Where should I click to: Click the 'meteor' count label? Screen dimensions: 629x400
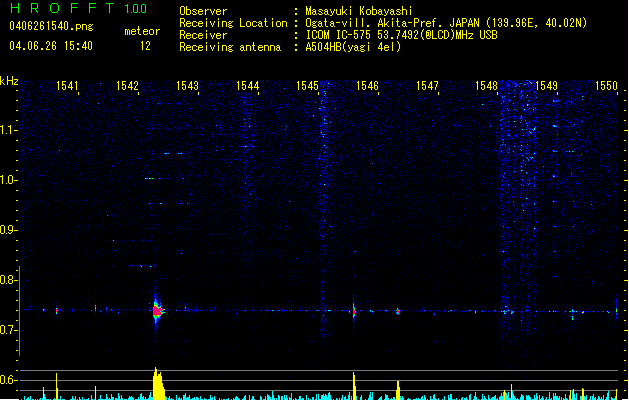pos(142,31)
